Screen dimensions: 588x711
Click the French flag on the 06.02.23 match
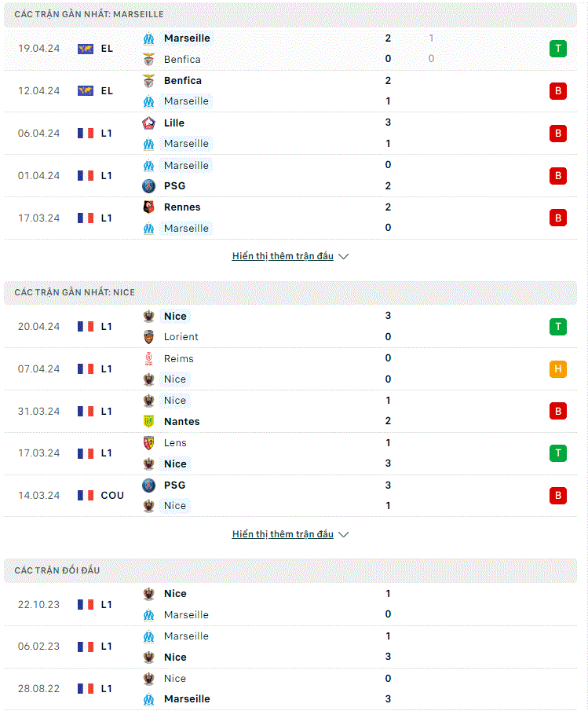(x=85, y=647)
